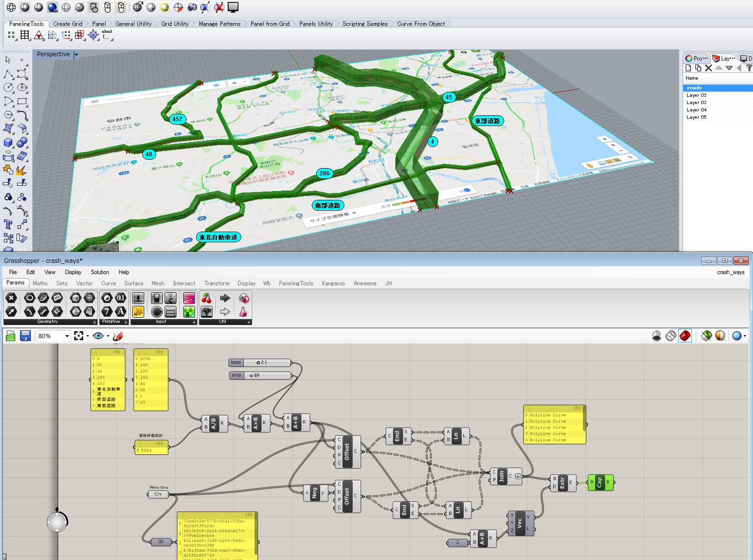The image size is (753, 560).
Task: Click Rhino text tool in sidebar
Action: [8, 224]
